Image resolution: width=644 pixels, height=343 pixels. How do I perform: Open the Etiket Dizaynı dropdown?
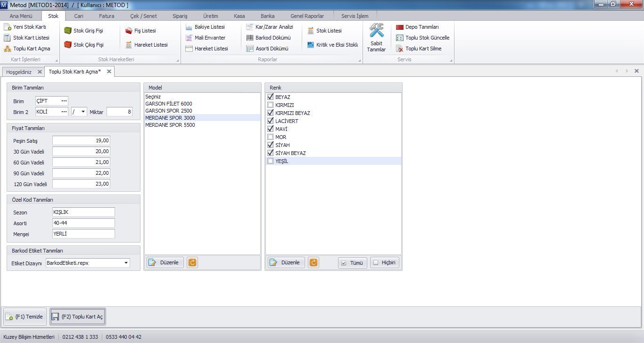click(126, 263)
